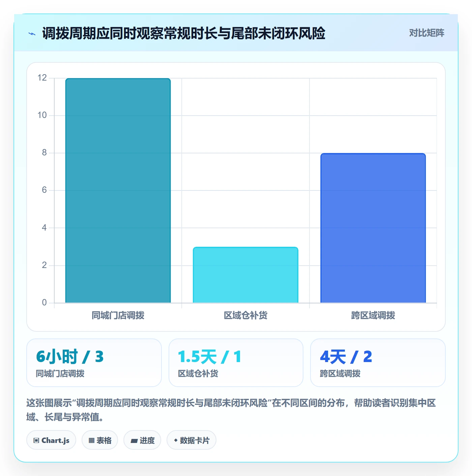Click the chart title 调拨周期应同时观察常规时长与尾部未闭环风险
The height and width of the screenshot is (476, 472).
184,33
